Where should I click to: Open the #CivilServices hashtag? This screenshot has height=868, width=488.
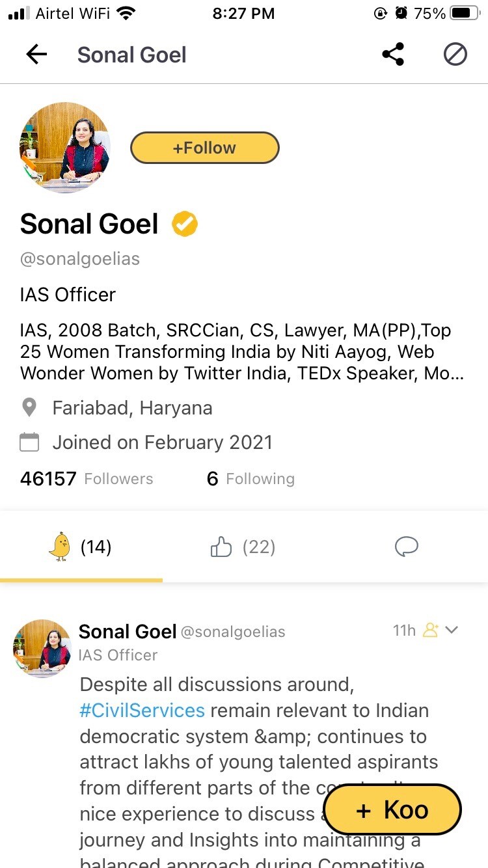coord(142,711)
